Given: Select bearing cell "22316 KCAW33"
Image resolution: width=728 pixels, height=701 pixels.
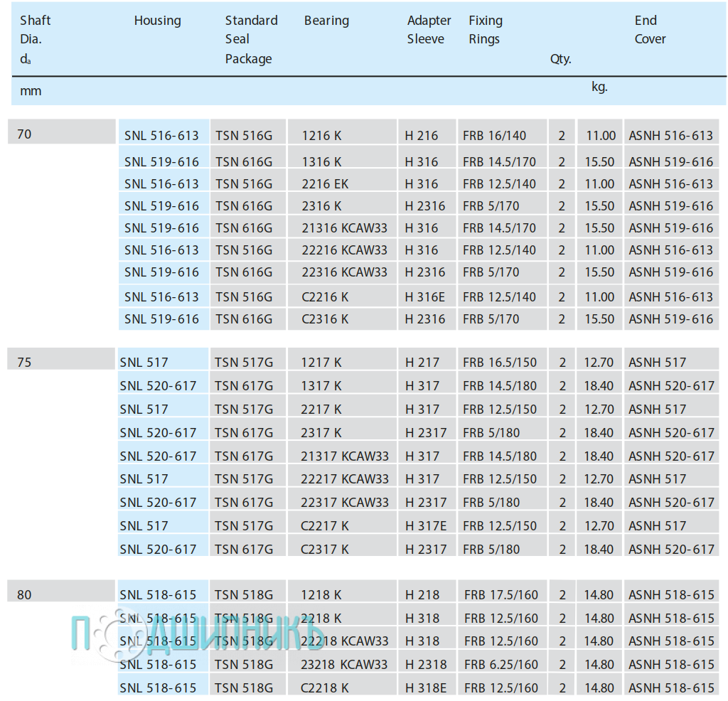Looking at the screenshot, I should point(343,272).
